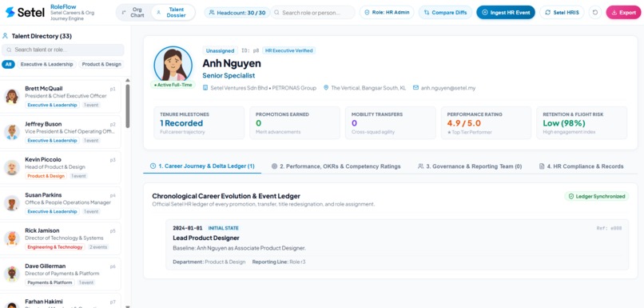Click the Unassigned badge
Viewport: 644px width, 308px height.
(221, 50)
